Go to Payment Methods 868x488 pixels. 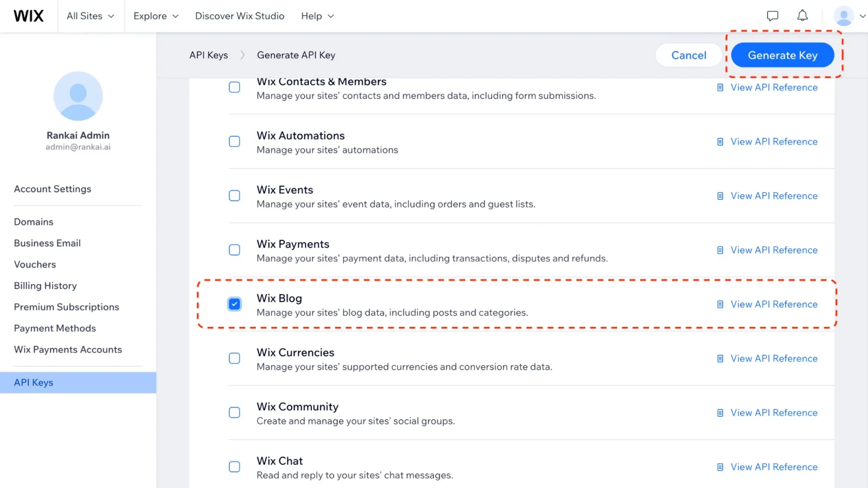coord(55,328)
